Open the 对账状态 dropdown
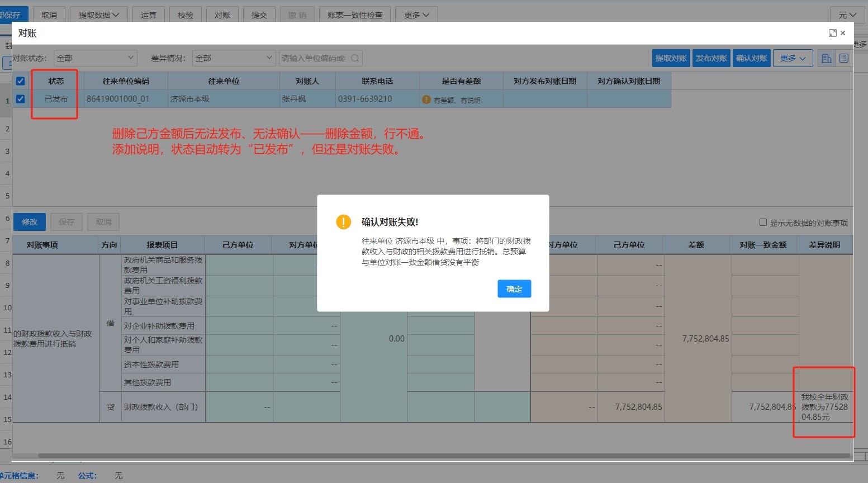868x483 pixels. coord(96,58)
